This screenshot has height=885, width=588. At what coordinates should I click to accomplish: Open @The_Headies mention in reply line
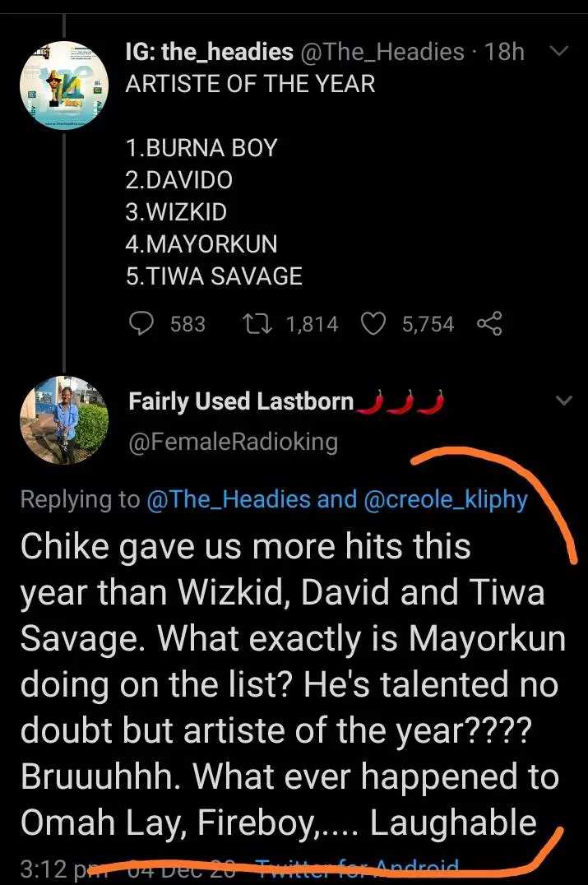coord(228,499)
